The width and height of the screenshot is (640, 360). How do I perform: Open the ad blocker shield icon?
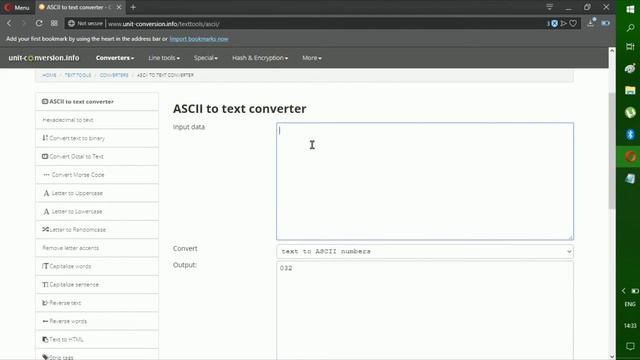(554, 24)
